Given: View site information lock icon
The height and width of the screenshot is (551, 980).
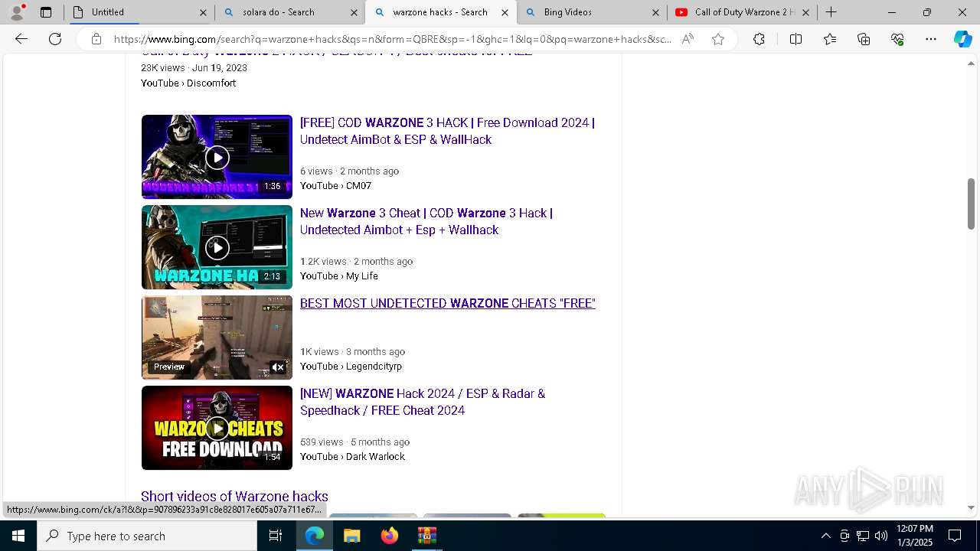Looking at the screenshot, I should 96,39.
